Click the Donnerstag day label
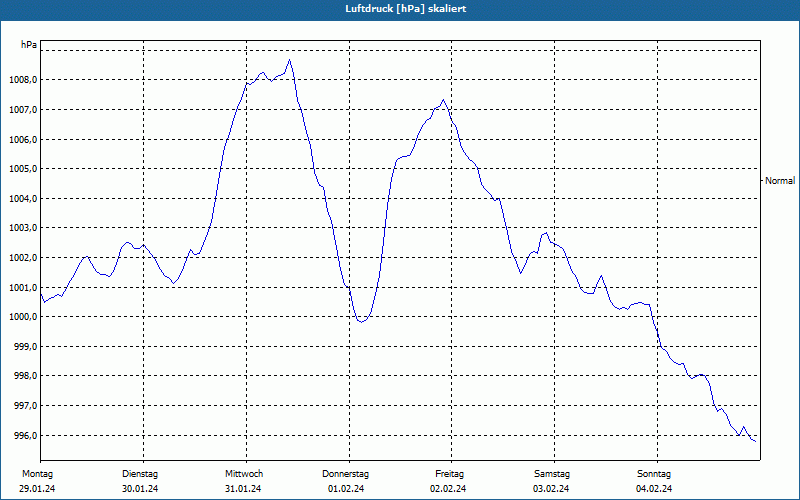Viewport: 800px width, 500px height. (345, 474)
